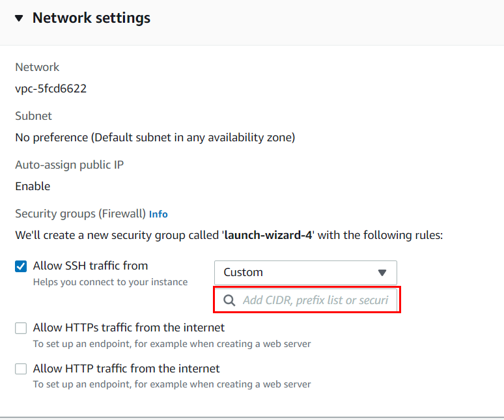Click the launch-wizard-4 security group name
This screenshot has height=420, width=504.
pyautogui.click(x=268, y=235)
